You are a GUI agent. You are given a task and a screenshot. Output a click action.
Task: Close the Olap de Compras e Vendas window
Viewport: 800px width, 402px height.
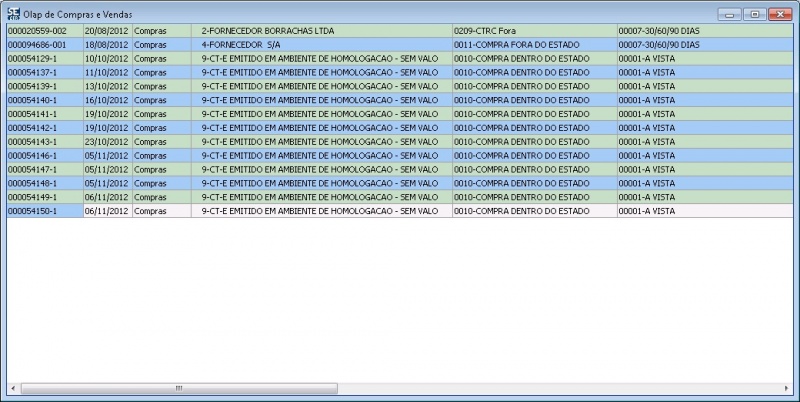tap(779, 15)
